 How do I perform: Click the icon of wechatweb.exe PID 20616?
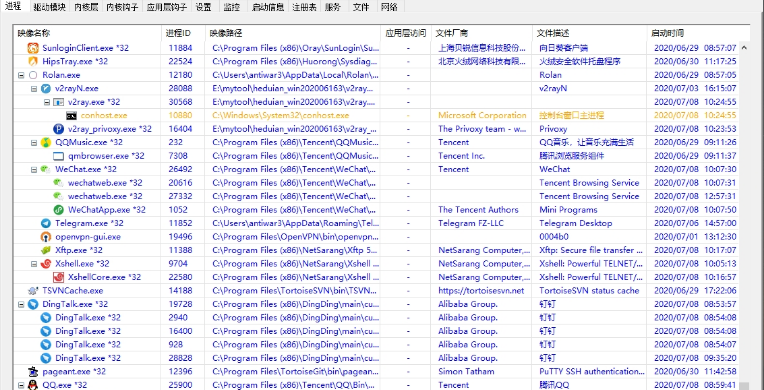click(x=58, y=183)
